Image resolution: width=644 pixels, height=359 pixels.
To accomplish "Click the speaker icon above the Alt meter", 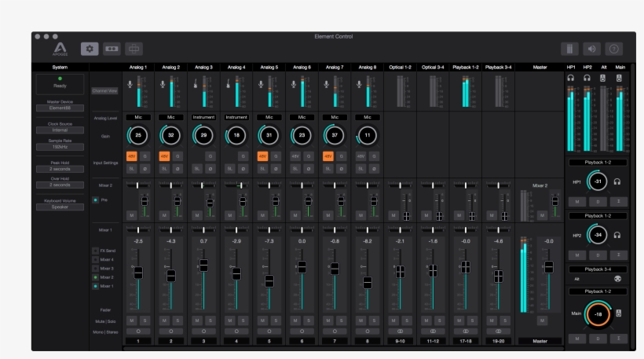I will [x=602, y=78].
